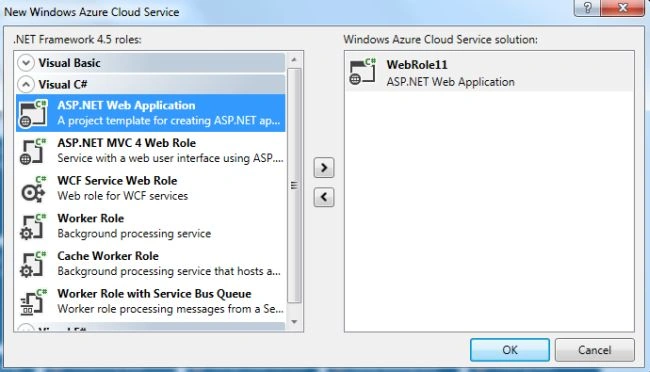Viewport: 650px width, 372px height.
Task: Click 'Web role for WCF services' description
Action: (122, 196)
